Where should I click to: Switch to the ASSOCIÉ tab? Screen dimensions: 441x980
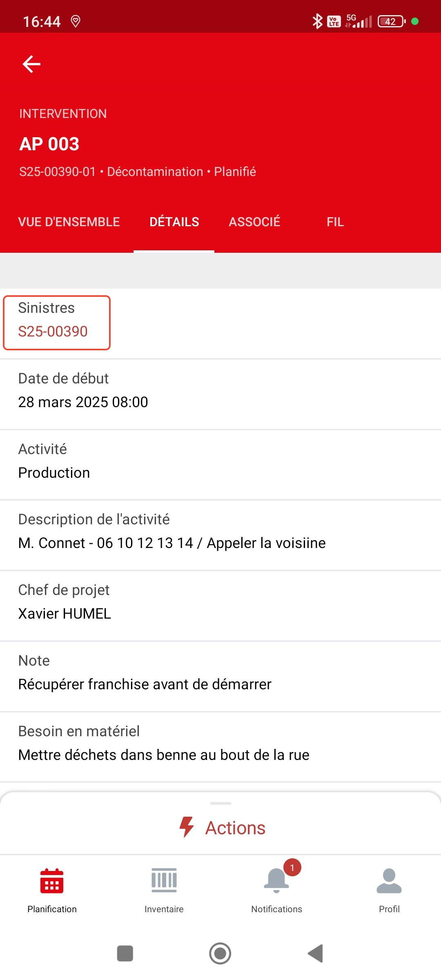click(x=254, y=222)
